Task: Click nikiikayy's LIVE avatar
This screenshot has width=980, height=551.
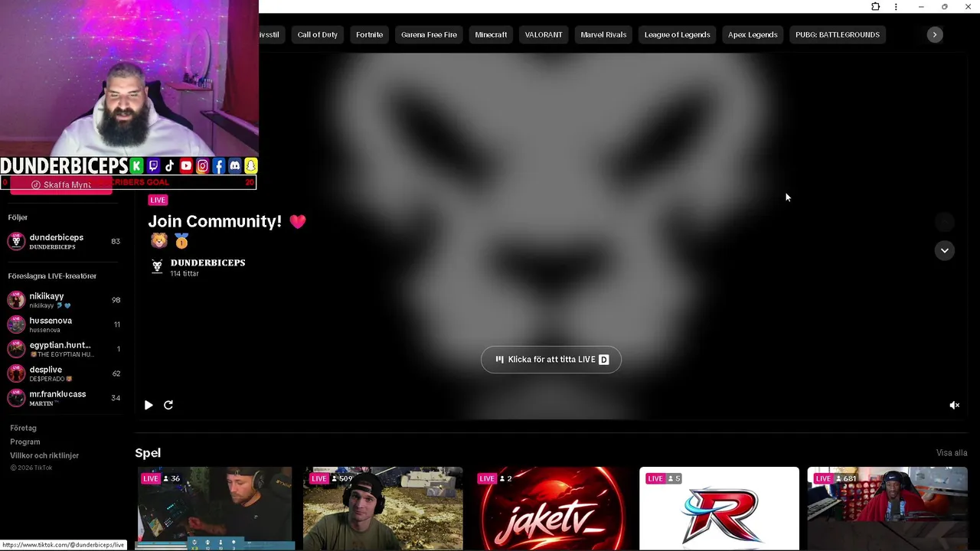Action: click(x=16, y=300)
